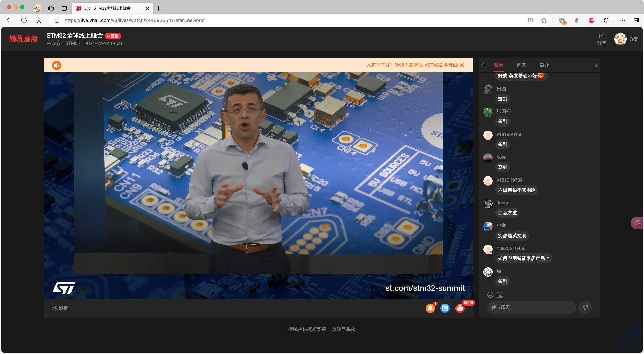
Task: Click rkke's avatar in chat
Action: (488, 158)
